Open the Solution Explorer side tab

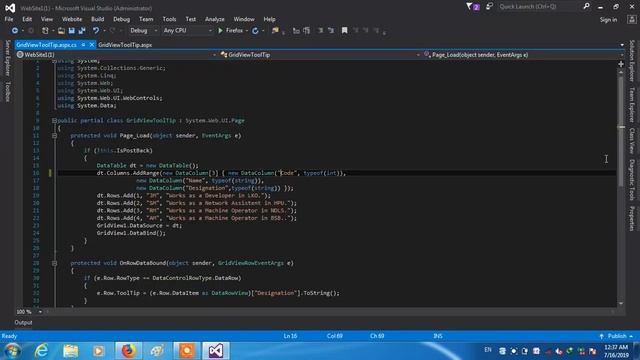click(632, 61)
